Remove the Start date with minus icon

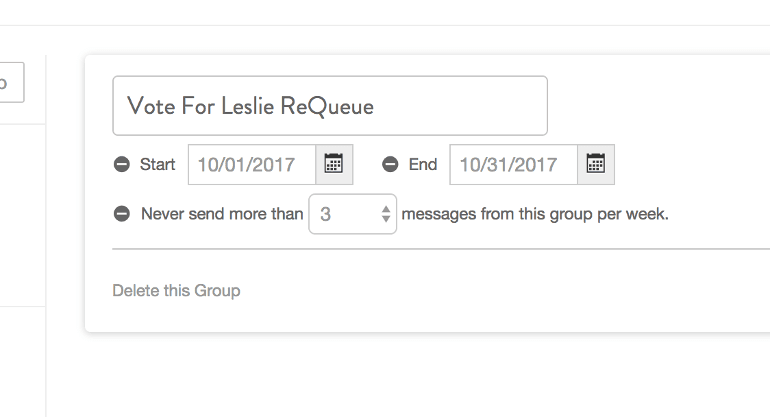[x=122, y=165]
